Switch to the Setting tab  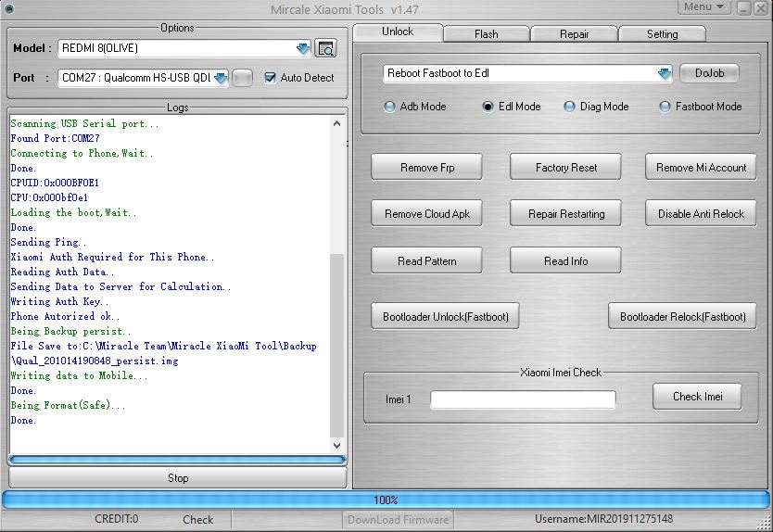(x=662, y=34)
